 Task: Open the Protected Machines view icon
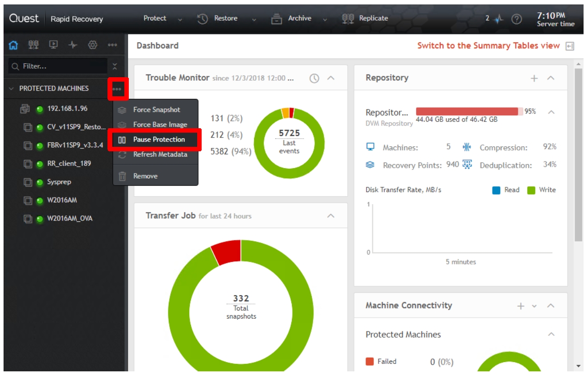(x=33, y=45)
